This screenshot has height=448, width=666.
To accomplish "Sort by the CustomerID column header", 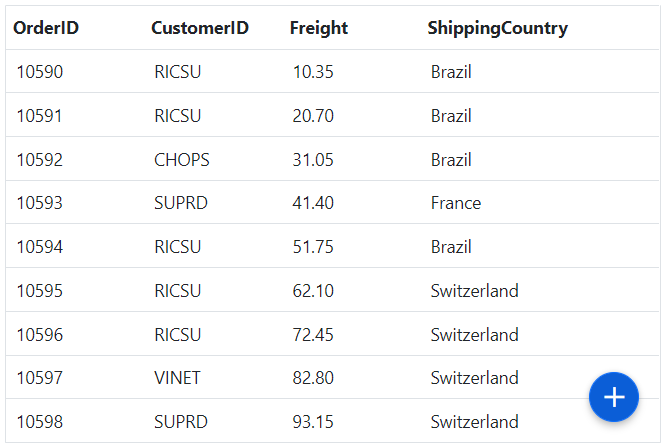I will click(x=200, y=28).
